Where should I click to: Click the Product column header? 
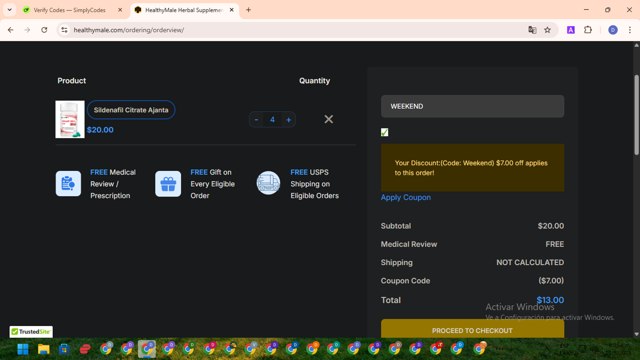[71, 80]
